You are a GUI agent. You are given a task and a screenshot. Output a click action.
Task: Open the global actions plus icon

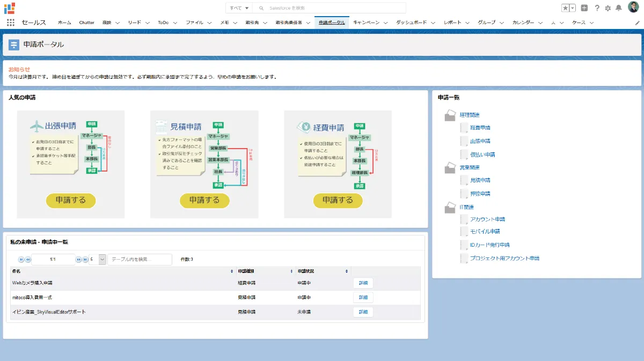(x=584, y=8)
